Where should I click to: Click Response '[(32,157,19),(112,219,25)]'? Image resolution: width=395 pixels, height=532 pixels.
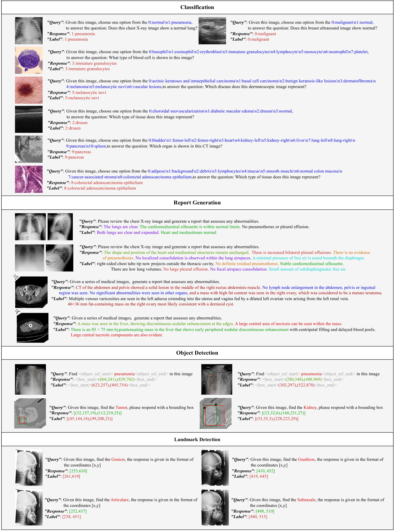(98, 413)
